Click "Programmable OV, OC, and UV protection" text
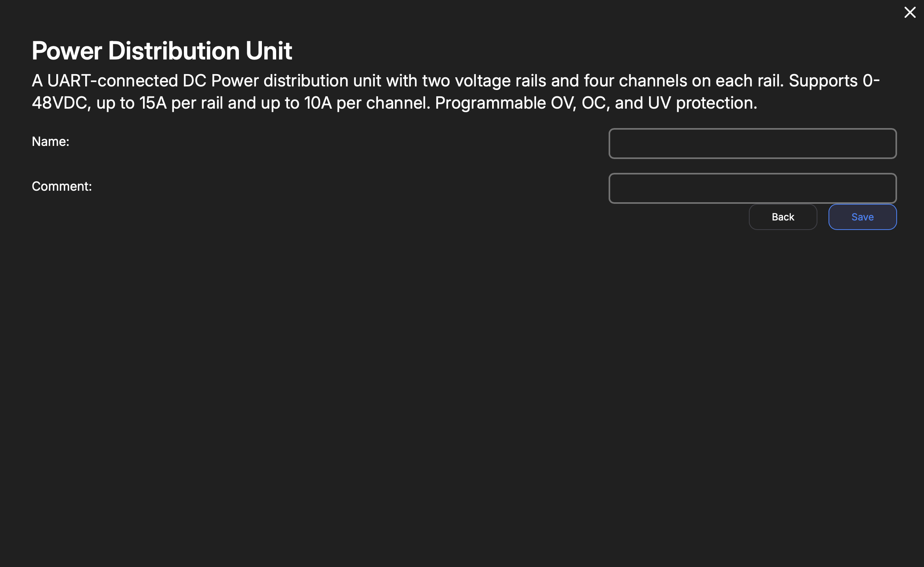This screenshot has width=924, height=567. pyautogui.click(x=596, y=103)
